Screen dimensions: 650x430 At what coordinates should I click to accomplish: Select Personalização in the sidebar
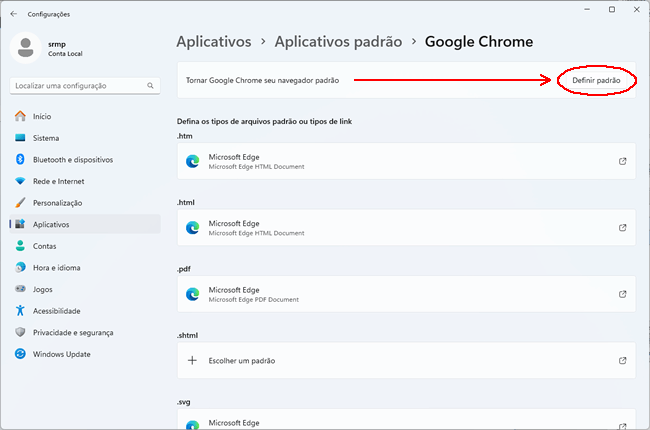85,203
